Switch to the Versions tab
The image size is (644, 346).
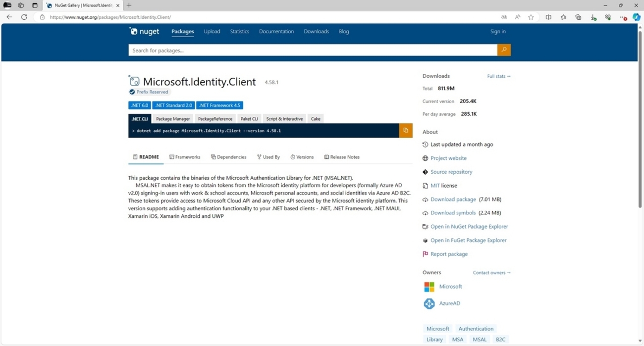tap(302, 157)
